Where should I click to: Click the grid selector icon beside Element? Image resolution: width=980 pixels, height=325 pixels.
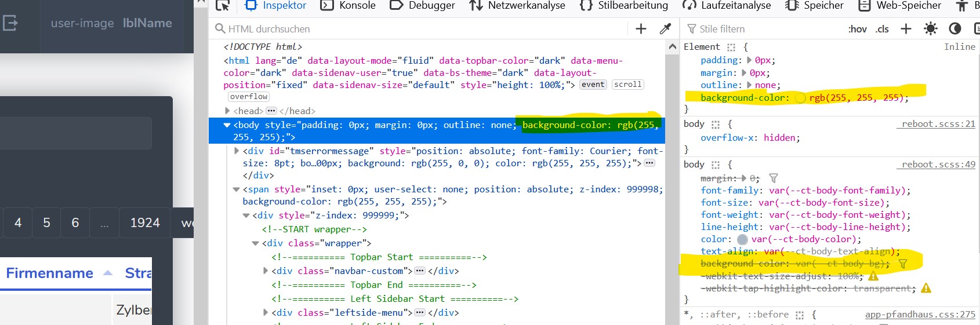(731, 47)
